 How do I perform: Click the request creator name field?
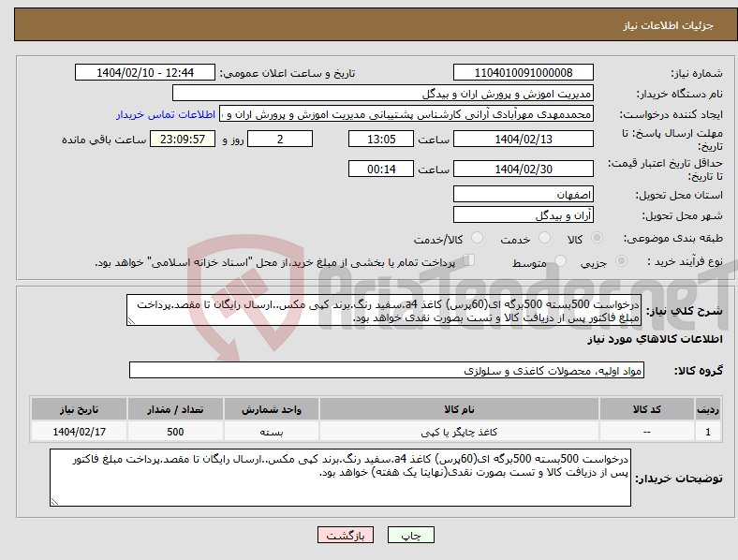point(406,114)
